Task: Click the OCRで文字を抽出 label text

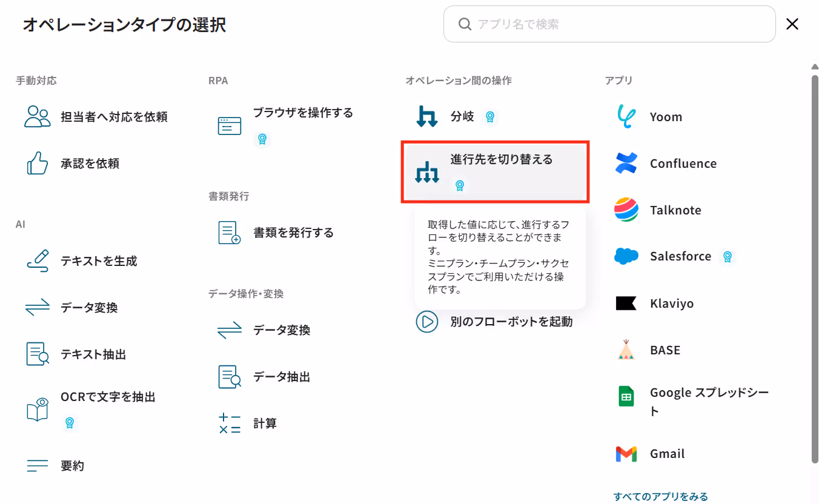Action: pyautogui.click(x=108, y=397)
